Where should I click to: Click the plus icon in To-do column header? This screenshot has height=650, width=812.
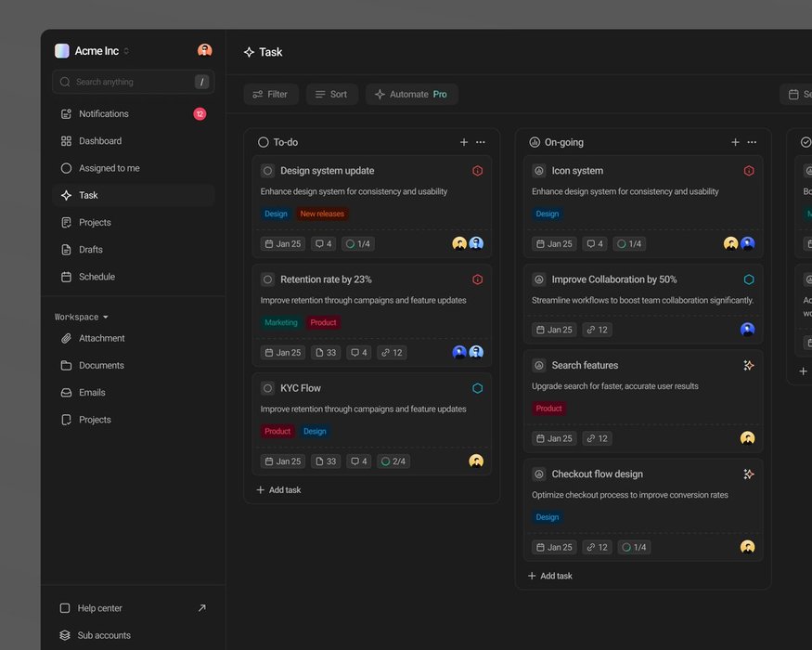[464, 142]
